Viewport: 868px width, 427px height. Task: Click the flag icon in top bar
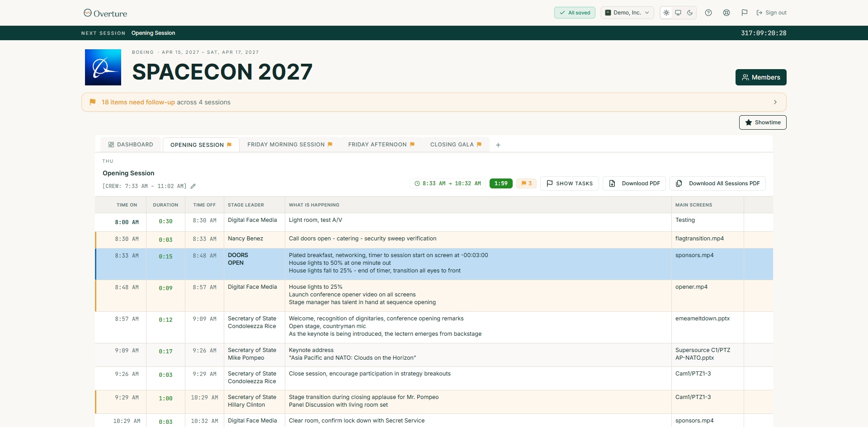tap(745, 13)
